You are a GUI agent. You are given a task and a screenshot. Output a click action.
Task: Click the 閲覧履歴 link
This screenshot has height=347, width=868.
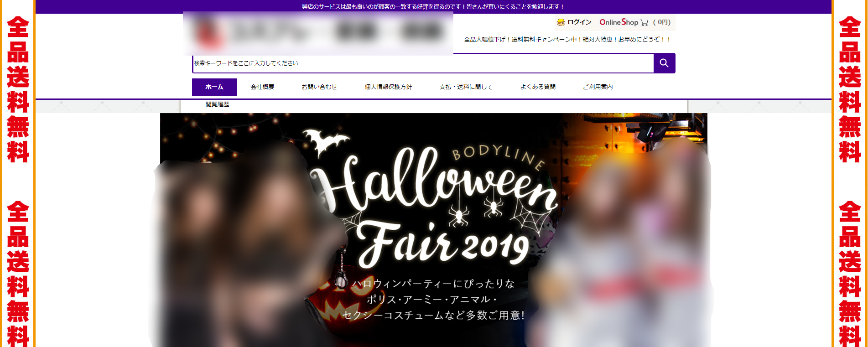tap(217, 104)
